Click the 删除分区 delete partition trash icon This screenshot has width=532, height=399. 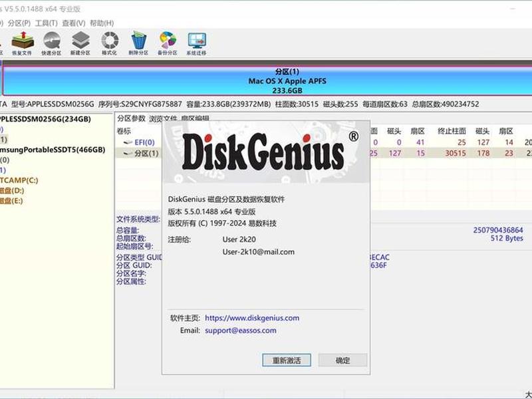[x=138, y=43]
